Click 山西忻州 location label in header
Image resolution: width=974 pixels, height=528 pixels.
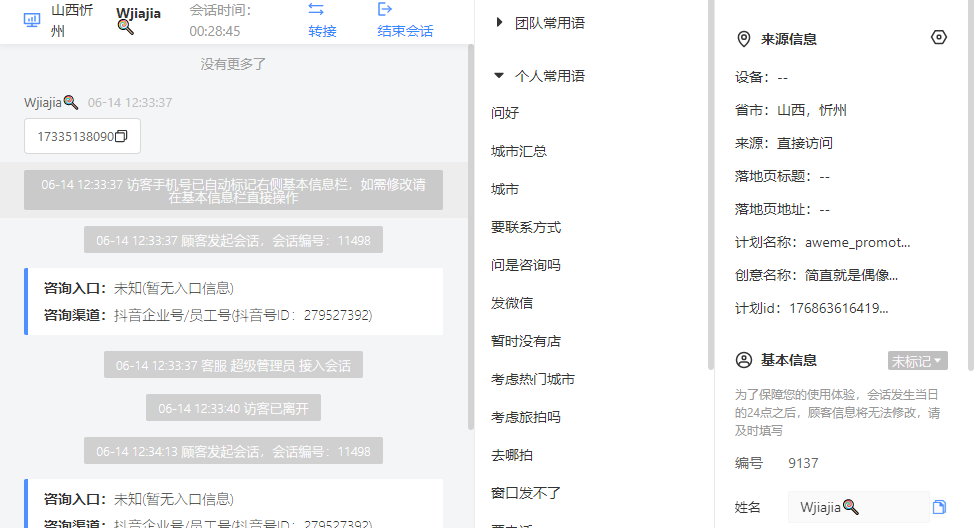72,20
